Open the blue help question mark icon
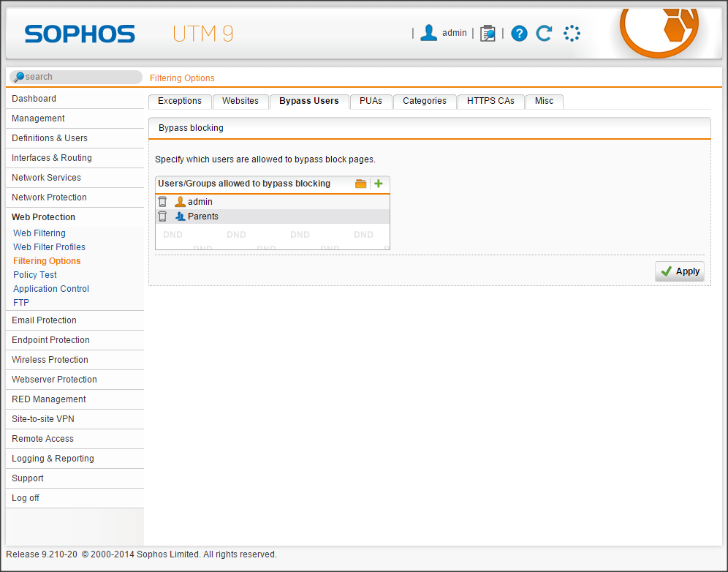 pos(519,33)
